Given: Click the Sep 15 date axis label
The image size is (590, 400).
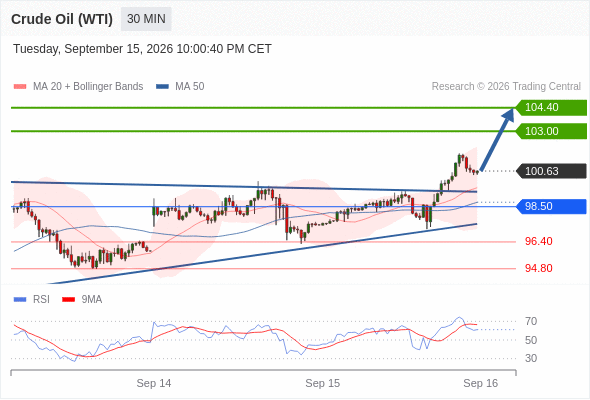Looking at the screenshot, I should tap(322, 383).
